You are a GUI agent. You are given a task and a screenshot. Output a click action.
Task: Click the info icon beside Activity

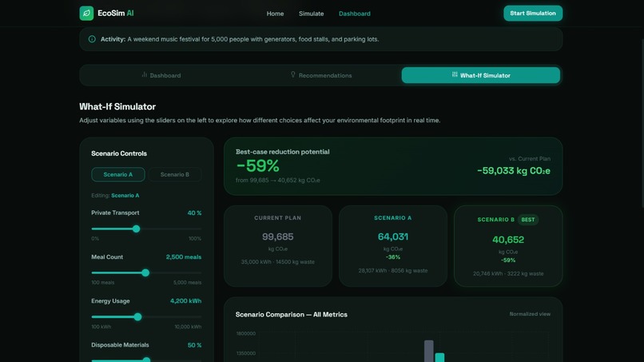point(92,39)
